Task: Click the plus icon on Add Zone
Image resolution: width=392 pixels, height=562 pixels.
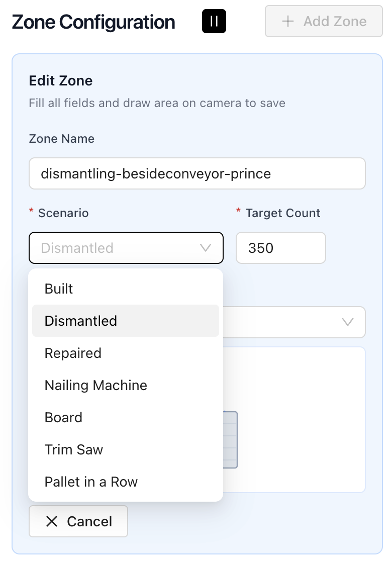Action: click(x=287, y=21)
